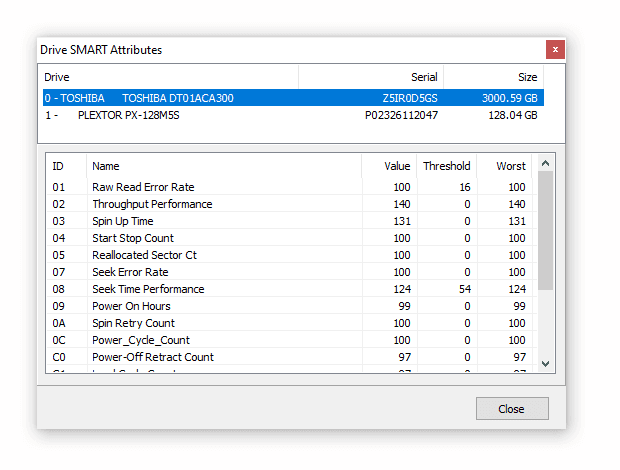Click worst value 97 for Power-Off Retract Count
This screenshot has height=470, width=620.
pyautogui.click(x=520, y=357)
